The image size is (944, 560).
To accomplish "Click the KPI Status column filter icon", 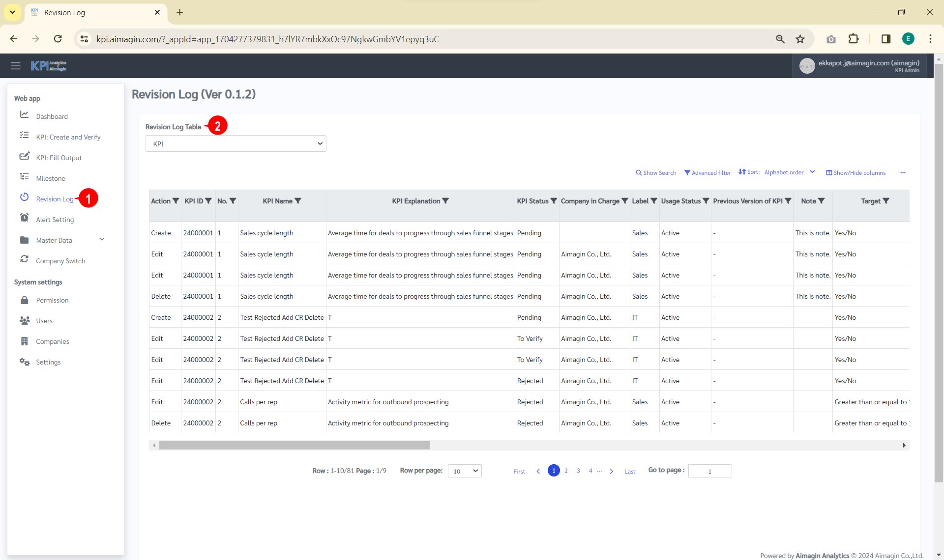I will click(554, 201).
